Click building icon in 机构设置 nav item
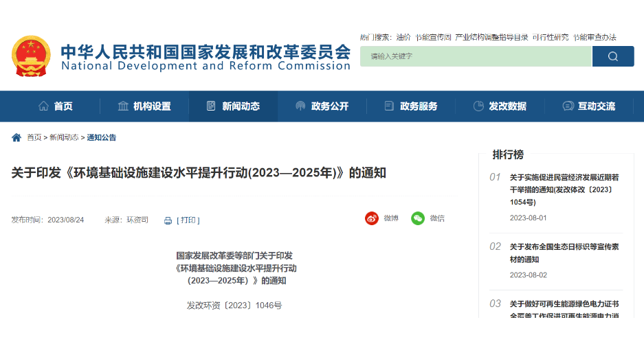The image size is (644, 357). pos(123,106)
